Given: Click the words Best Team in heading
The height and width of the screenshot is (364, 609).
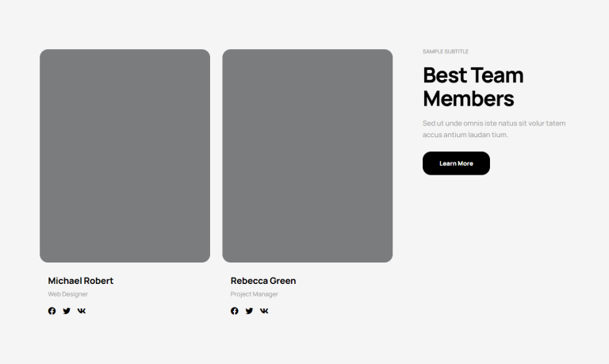Looking at the screenshot, I should 473,75.
